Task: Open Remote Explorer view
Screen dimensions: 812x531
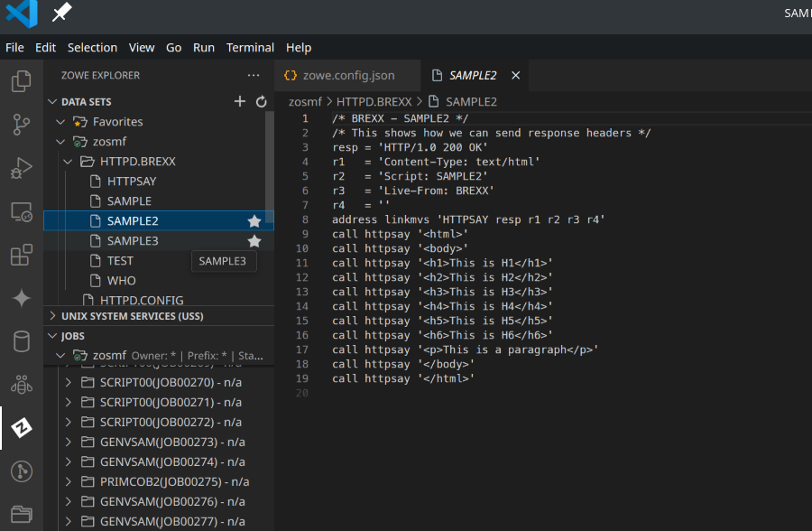Action: click(21, 212)
